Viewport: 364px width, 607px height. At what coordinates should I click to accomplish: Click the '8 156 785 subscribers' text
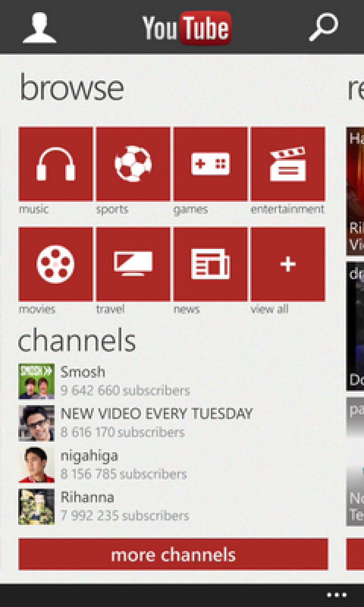pyautogui.click(x=123, y=474)
